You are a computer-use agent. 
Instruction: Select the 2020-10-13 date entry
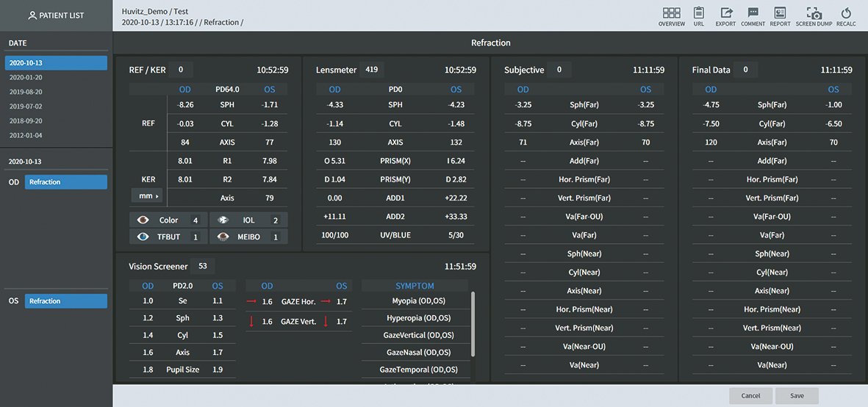coord(56,63)
